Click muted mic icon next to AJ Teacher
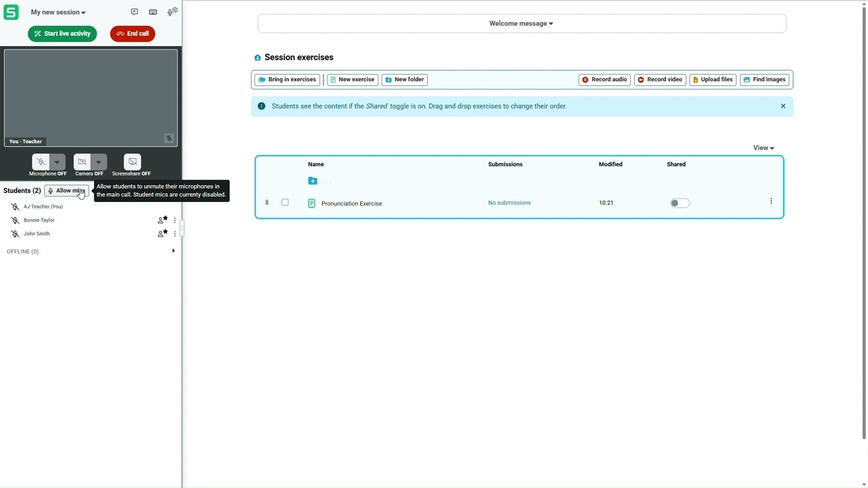Image resolution: width=868 pixels, height=488 pixels. [15, 207]
